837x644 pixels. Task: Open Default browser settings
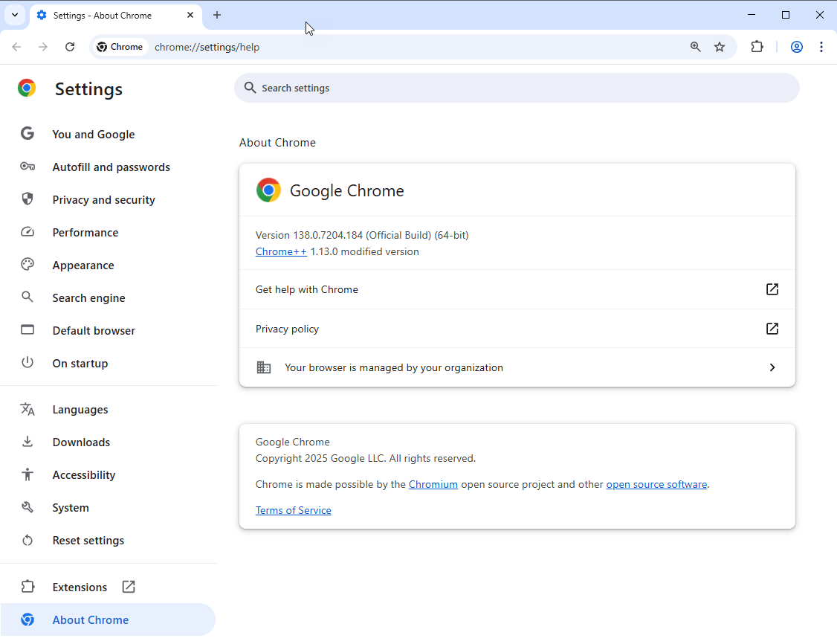pyautogui.click(x=94, y=330)
